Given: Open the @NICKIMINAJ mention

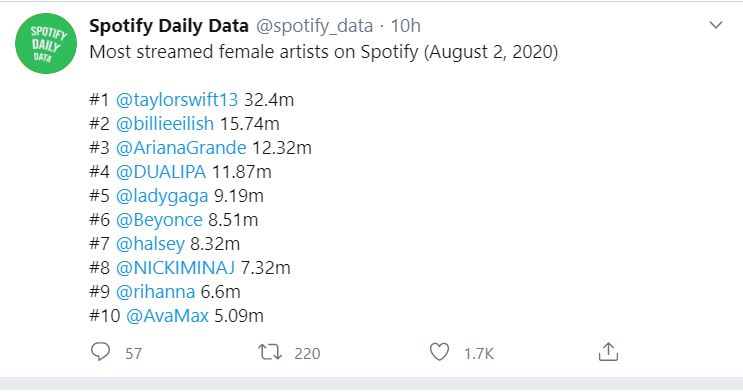Looking at the screenshot, I should [175, 268].
